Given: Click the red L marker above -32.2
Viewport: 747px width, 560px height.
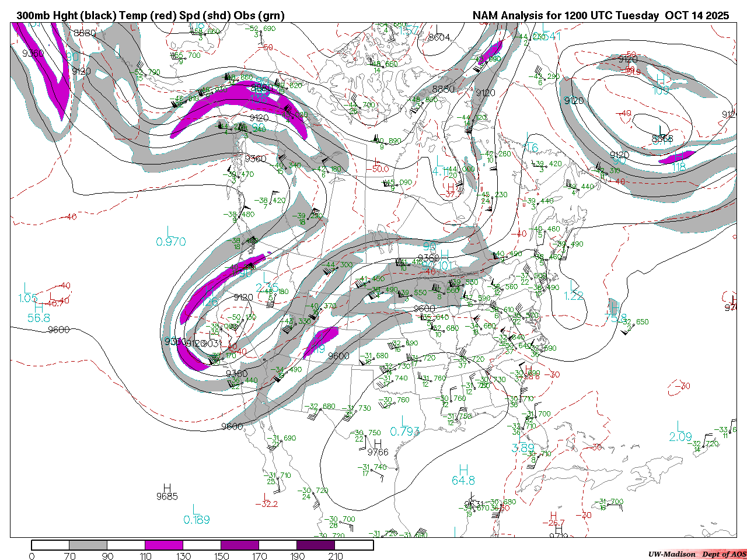Looking at the screenshot, I should [x=266, y=496].
